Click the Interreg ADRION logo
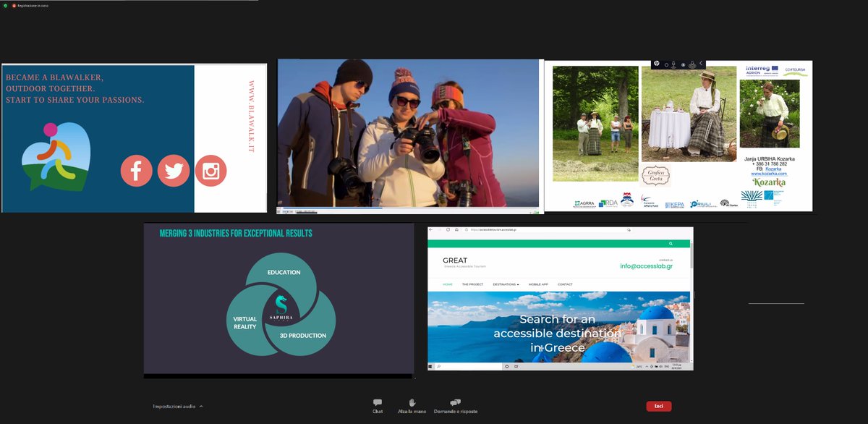868x424 pixels. pyautogui.click(x=762, y=72)
